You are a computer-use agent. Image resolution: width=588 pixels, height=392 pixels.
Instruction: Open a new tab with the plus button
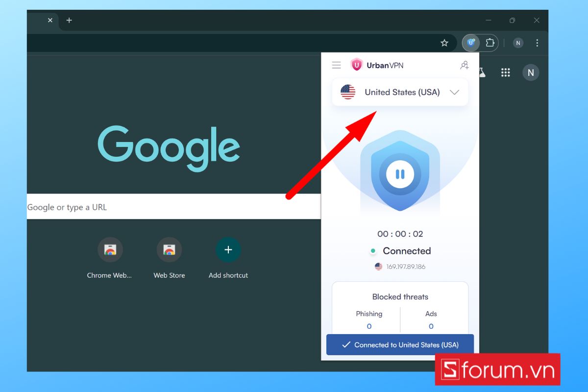[x=69, y=20]
